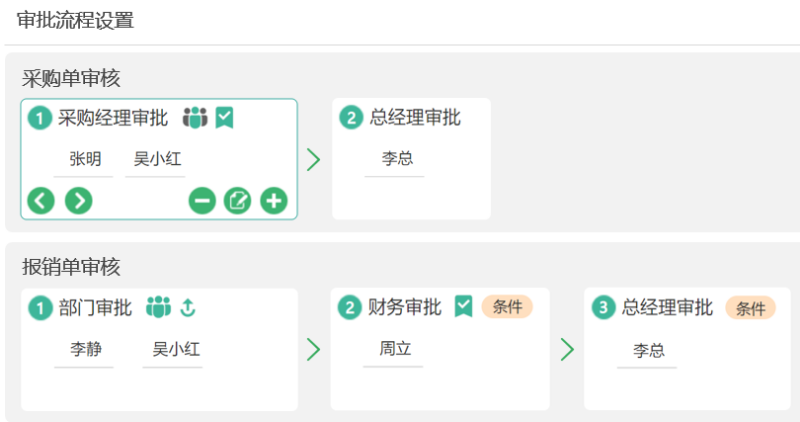This screenshot has height=422, width=800.
Task: Click arrow between 部门审批 and 财务审批
Action: point(314,350)
